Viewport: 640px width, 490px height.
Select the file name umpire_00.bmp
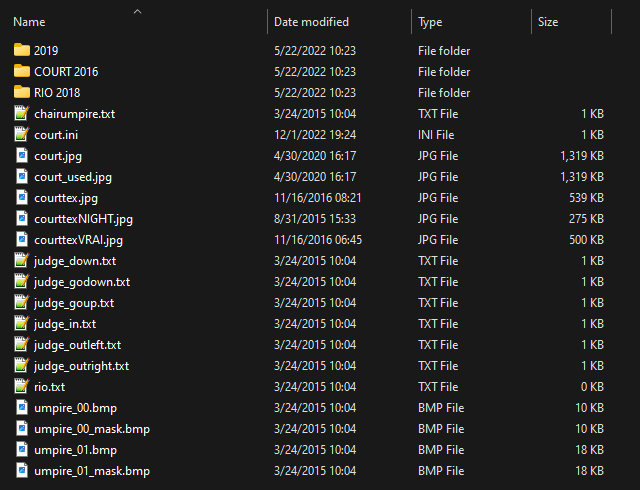(76, 408)
